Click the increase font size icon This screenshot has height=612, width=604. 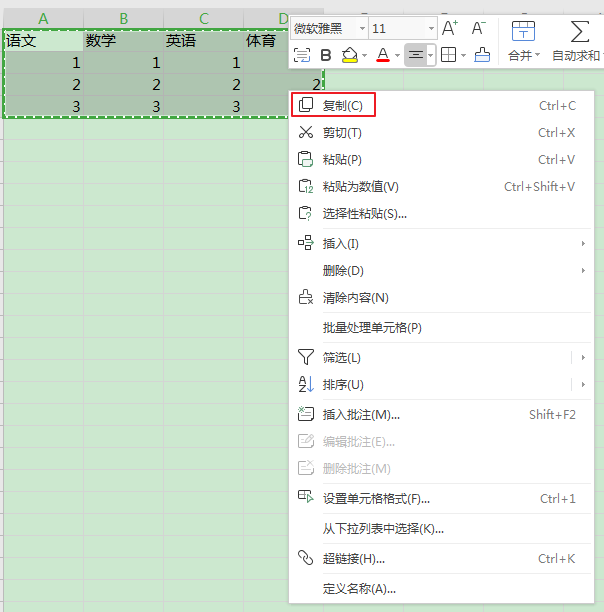(449, 28)
